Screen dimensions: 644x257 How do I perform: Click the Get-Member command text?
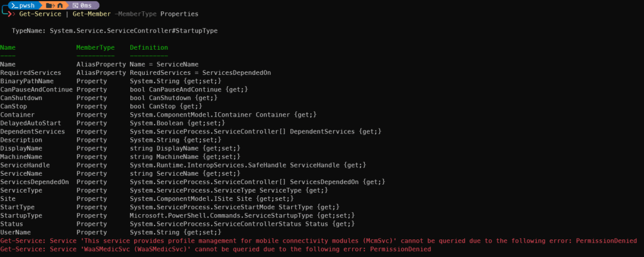point(92,14)
